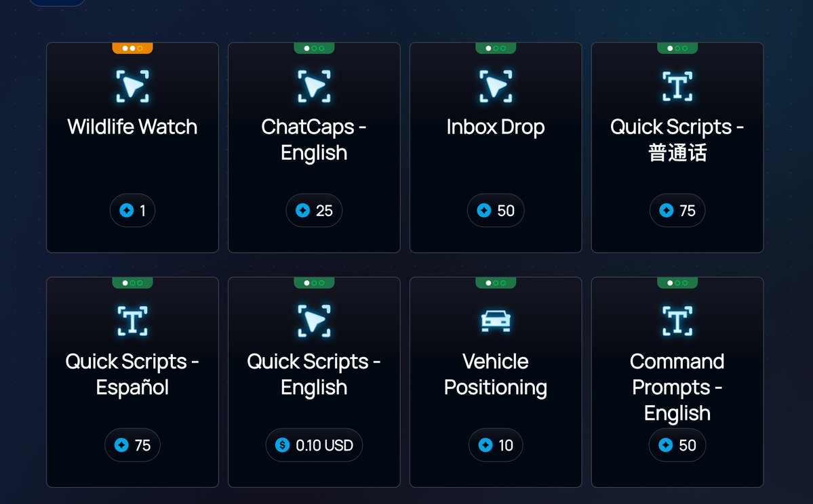Click the Inbox Drop cursor-frame icon
This screenshot has height=504, width=813.
[495, 87]
